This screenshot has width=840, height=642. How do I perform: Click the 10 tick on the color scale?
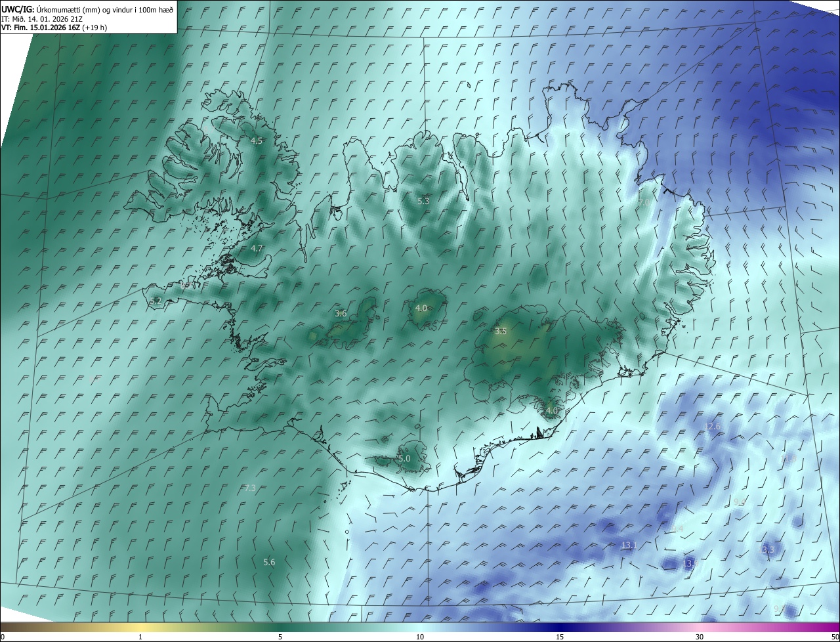420,637
